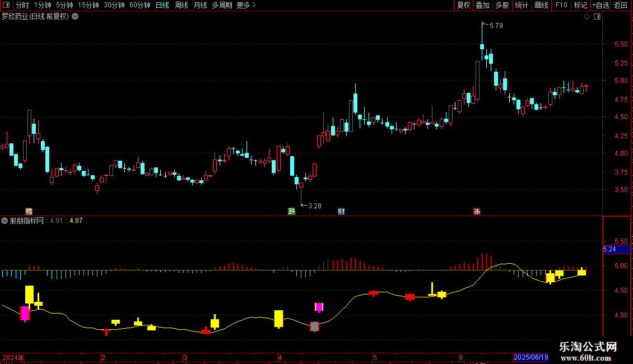Click the 5.24 price tag on the indicator axis

pos(616,249)
